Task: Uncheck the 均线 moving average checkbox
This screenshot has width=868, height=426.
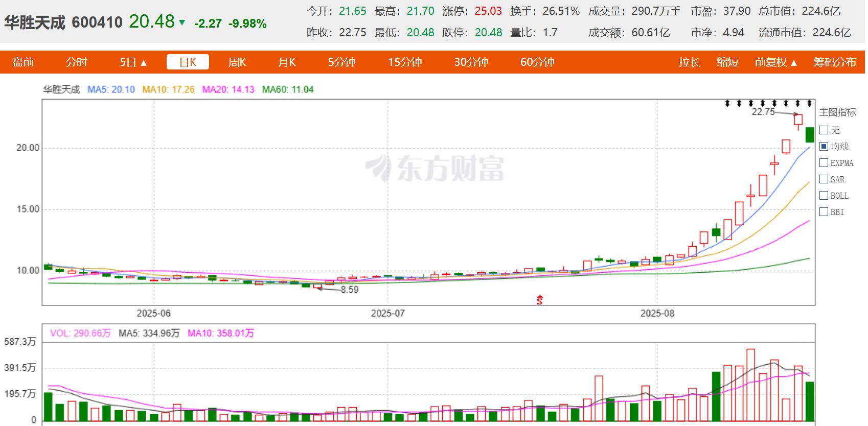Action: (824, 147)
